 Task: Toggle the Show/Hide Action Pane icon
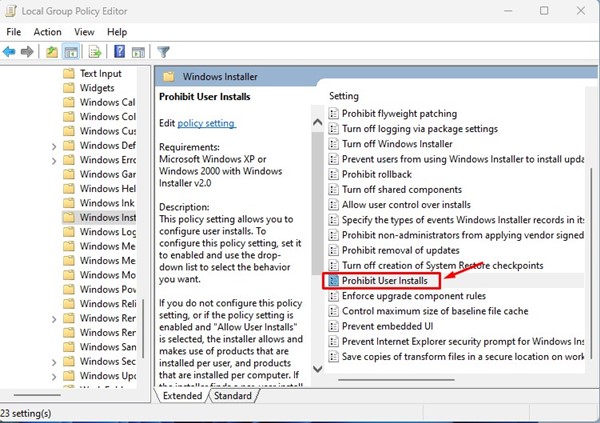138,52
